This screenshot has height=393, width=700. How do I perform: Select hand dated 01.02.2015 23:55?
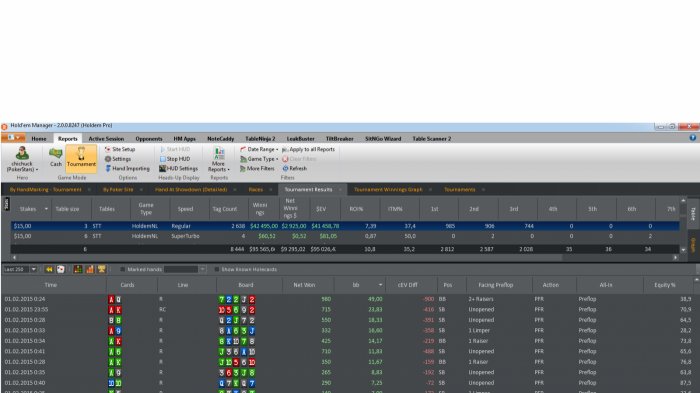point(348,309)
